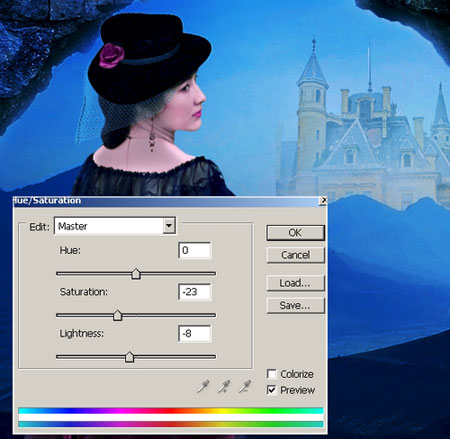
Task: Uncheck the Preview checkbox
Action: (x=272, y=390)
